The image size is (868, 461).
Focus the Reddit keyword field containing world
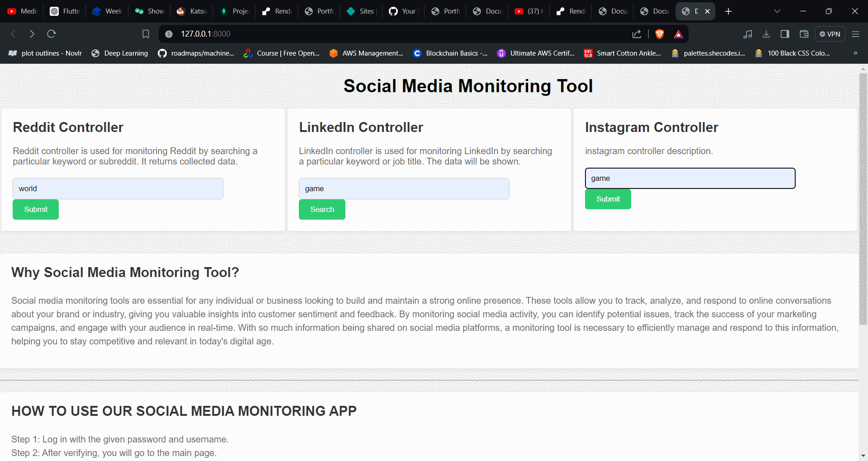pos(118,188)
